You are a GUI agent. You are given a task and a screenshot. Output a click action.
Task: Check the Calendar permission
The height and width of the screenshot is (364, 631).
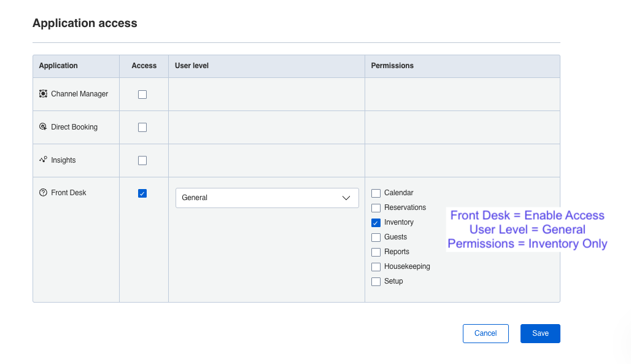[376, 193]
